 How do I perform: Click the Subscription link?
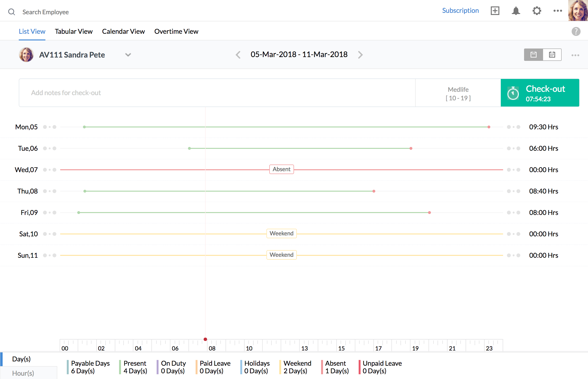coord(460,11)
